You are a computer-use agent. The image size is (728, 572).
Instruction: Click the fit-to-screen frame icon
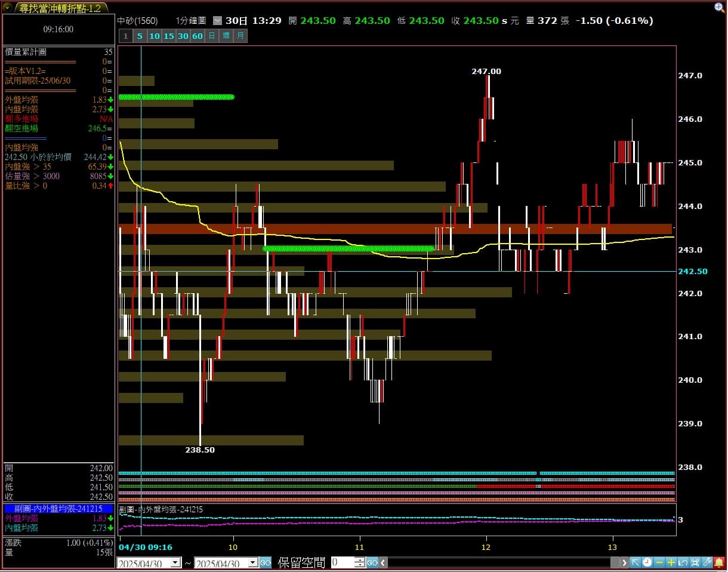pos(695,562)
